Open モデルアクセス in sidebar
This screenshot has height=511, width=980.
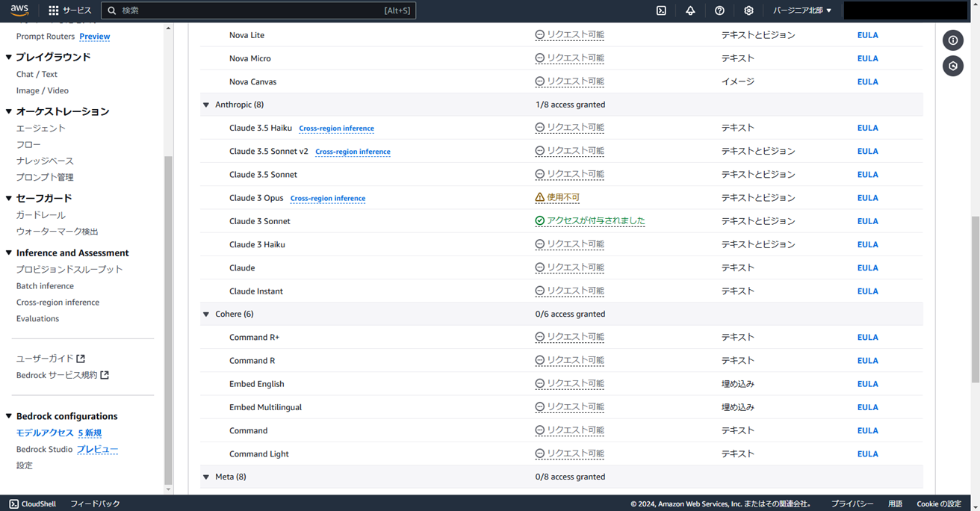point(45,433)
